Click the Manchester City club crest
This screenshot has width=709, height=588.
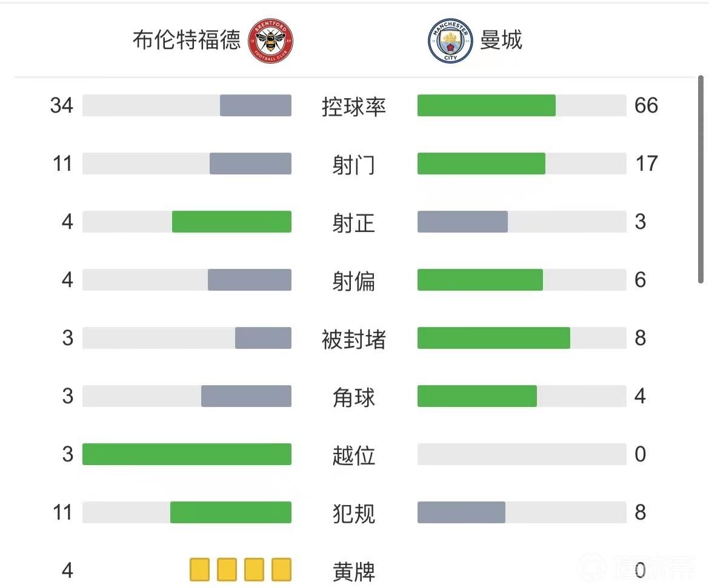(x=450, y=41)
